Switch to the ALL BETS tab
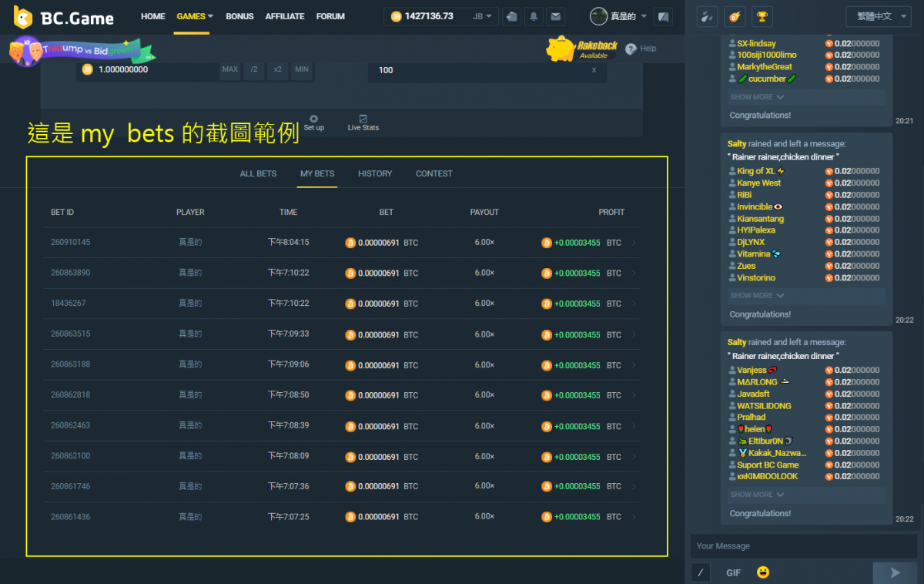924x584 pixels. click(x=258, y=174)
